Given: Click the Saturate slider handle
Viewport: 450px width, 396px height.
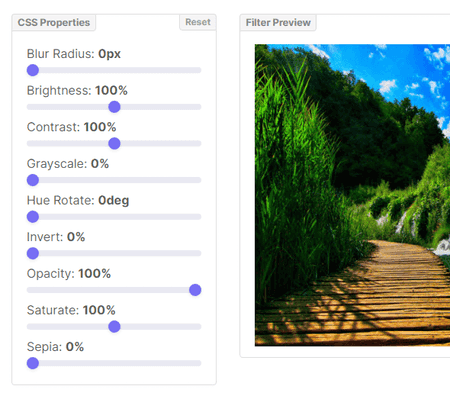Looking at the screenshot, I should point(114,327).
